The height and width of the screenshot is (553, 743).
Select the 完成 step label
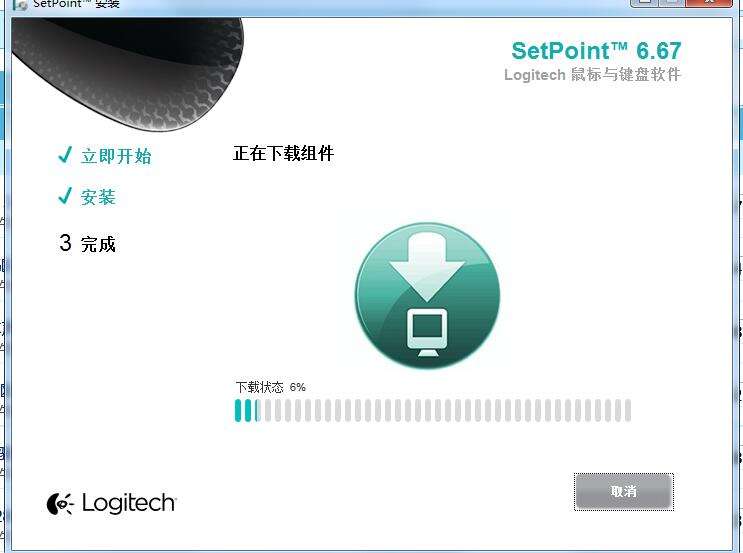click(98, 244)
